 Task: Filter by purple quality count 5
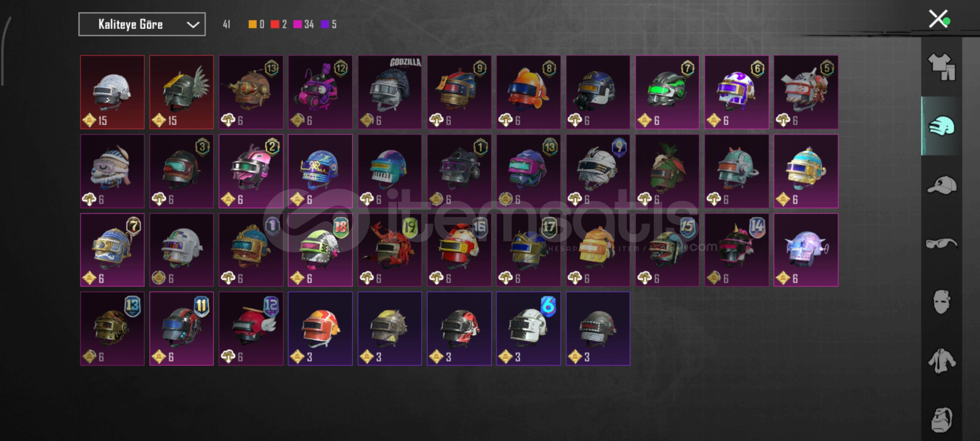coord(329,24)
